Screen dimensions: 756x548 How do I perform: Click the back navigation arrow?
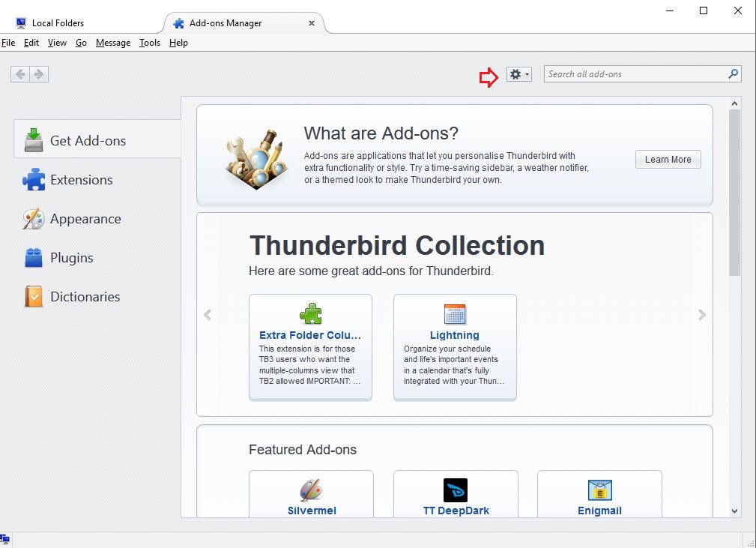coord(20,74)
